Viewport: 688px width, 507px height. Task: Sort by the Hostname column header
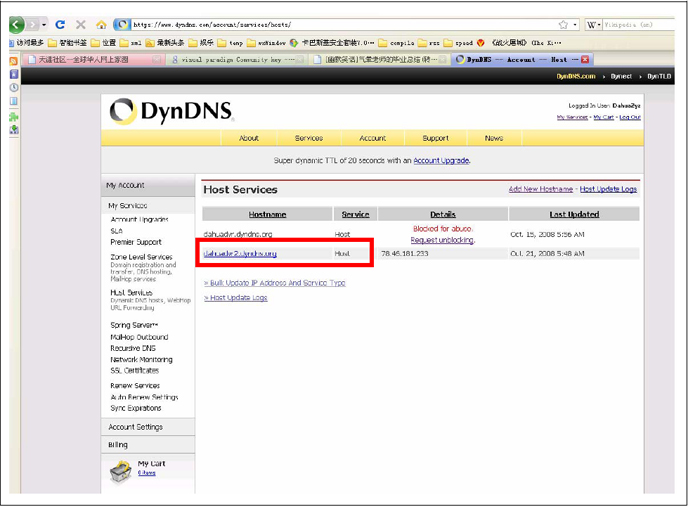tap(267, 214)
